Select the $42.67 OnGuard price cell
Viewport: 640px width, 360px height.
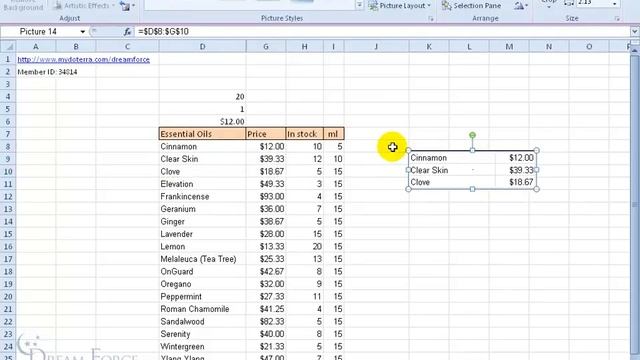(266, 271)
